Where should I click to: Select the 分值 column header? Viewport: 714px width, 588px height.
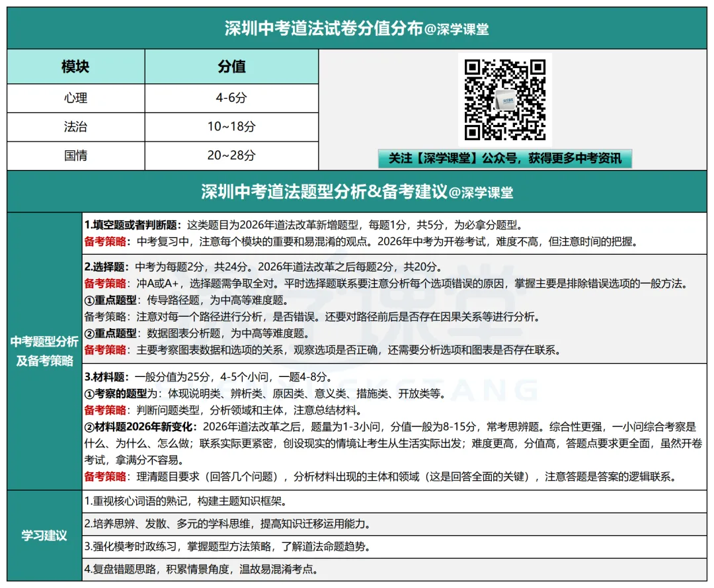click(232, 67)
